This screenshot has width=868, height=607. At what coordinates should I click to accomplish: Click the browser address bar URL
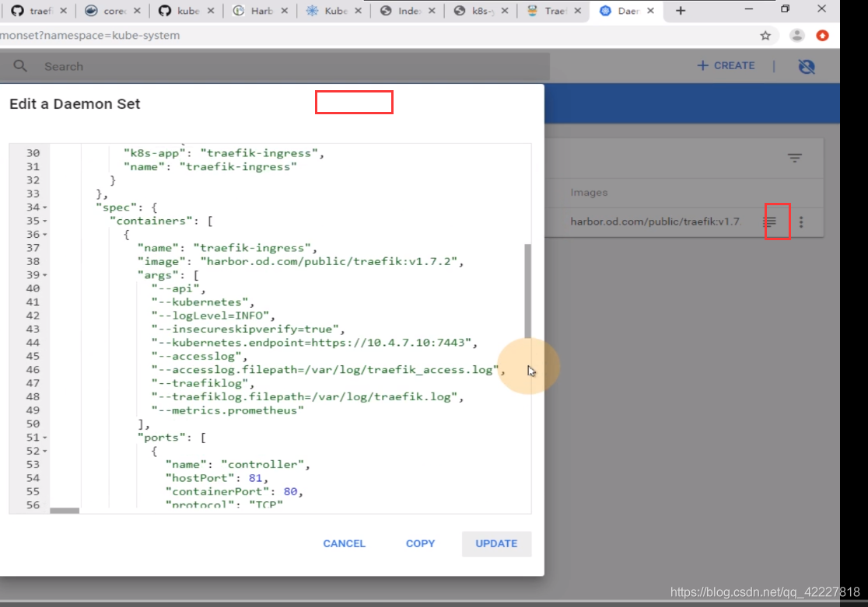pos(89,36)
